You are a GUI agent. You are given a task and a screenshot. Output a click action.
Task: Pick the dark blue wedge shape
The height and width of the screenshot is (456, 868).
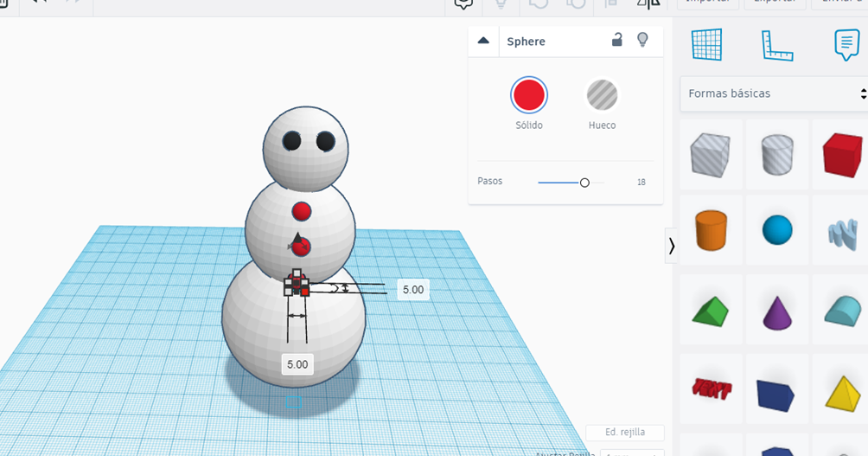775,395
